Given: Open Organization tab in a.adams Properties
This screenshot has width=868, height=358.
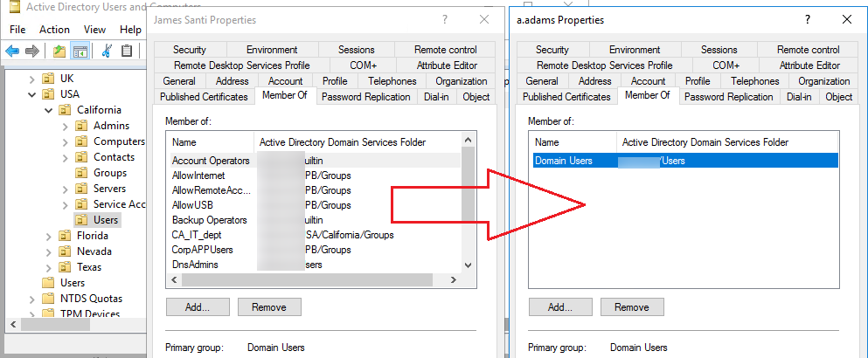Looking at the screenshot, I should click(823, 81).
